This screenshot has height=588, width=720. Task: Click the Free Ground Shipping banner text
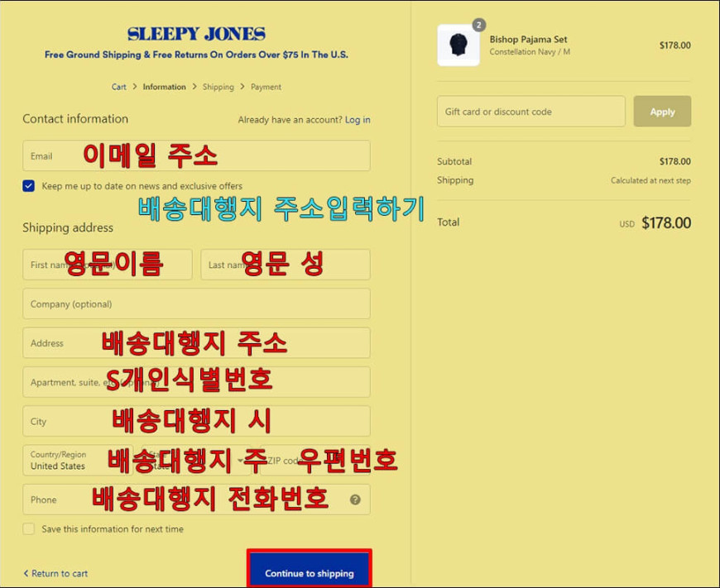click(x=196, y=55)
